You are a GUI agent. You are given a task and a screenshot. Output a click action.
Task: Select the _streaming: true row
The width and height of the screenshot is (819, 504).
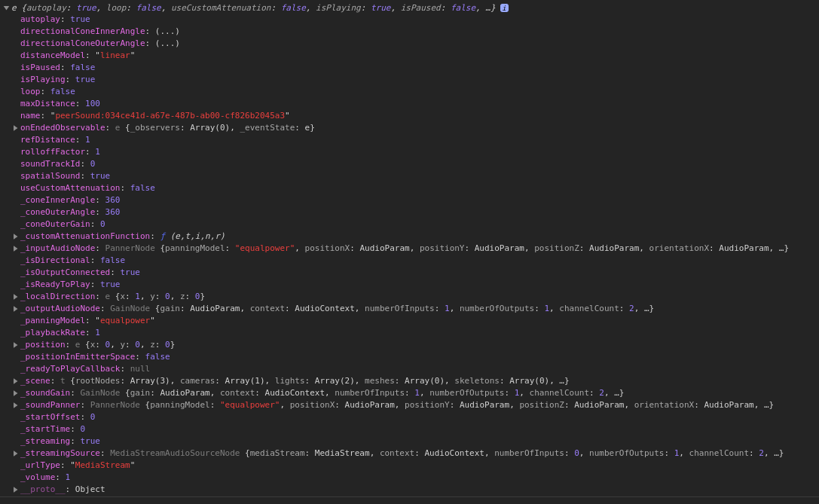click(60, 441)
